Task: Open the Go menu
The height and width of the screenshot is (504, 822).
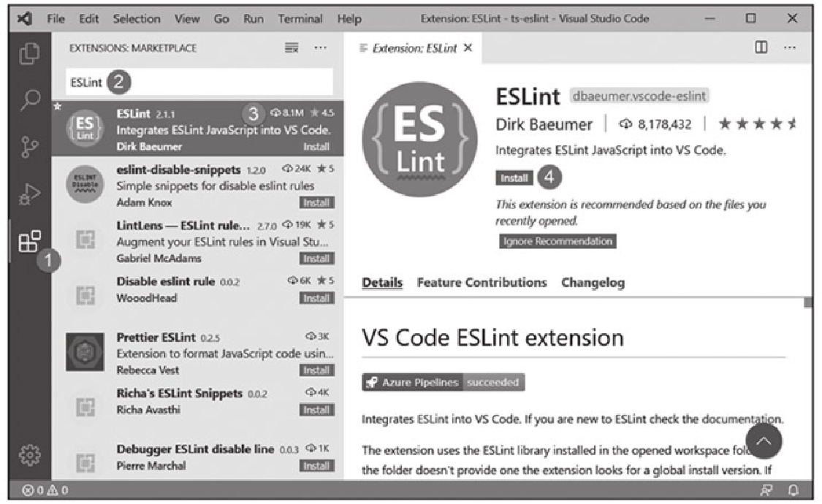Action: point(221,19)
